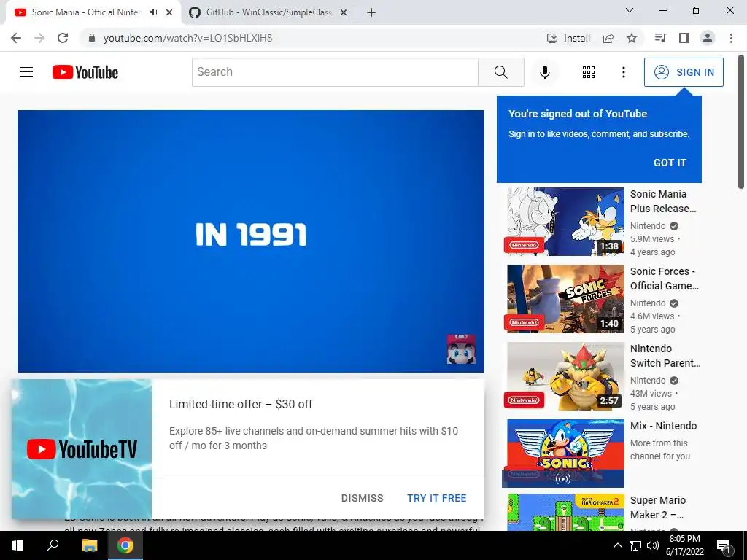Click 'Mix - Nintendo' title

tap(664, 426)
